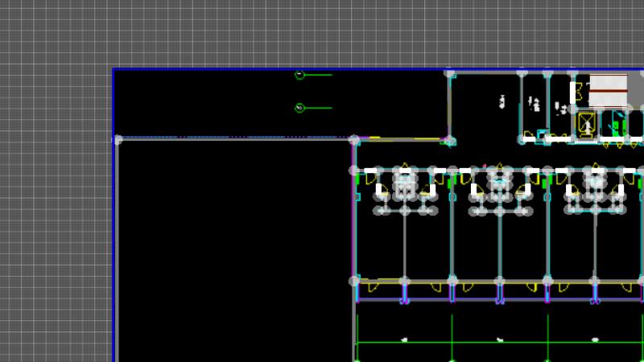Click the yellow elevator symbol box
This screenshot has width=644, height=362.
(x=586, y=124)
